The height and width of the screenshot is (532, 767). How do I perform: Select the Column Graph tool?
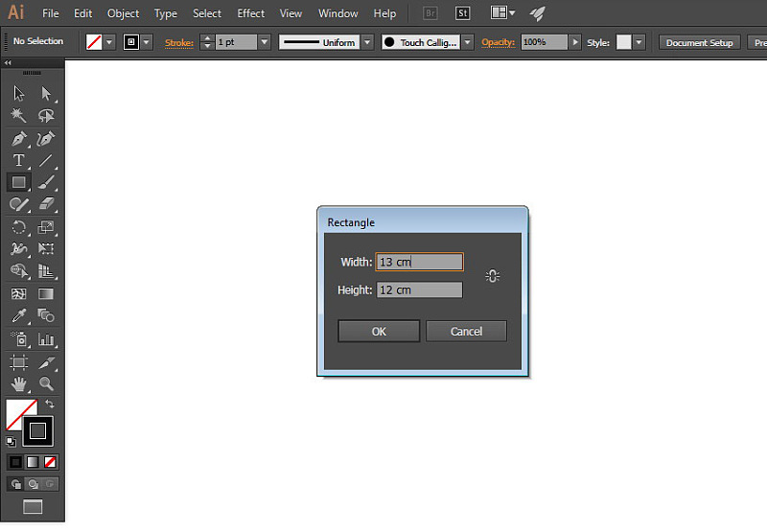tap(46, 338)
